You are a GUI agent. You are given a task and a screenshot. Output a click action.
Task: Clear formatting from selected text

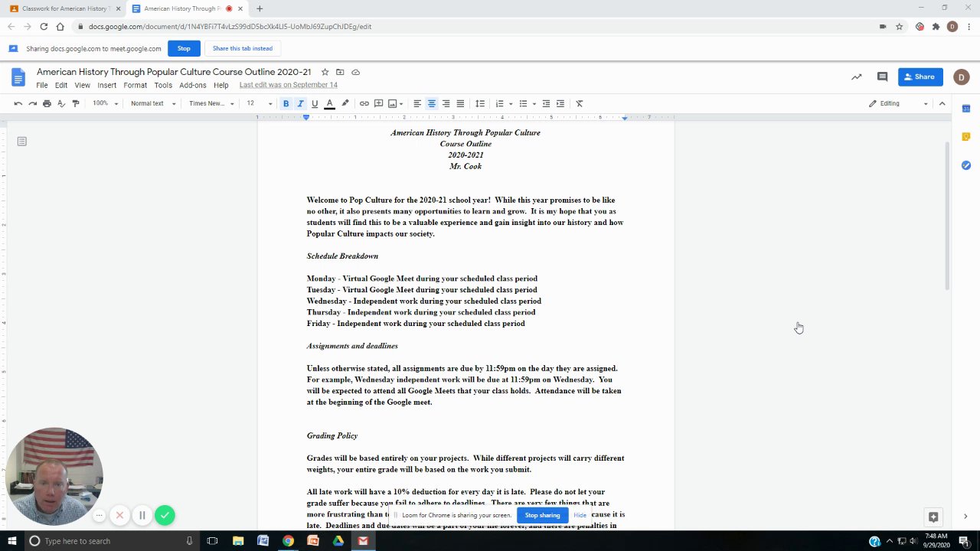pos(580,103)
